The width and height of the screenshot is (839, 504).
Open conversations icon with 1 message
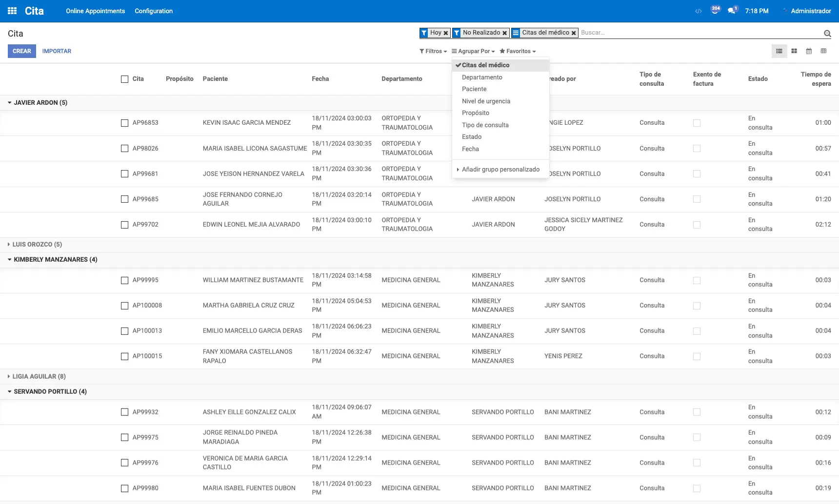pyautogui.click(x=732, y=11)
